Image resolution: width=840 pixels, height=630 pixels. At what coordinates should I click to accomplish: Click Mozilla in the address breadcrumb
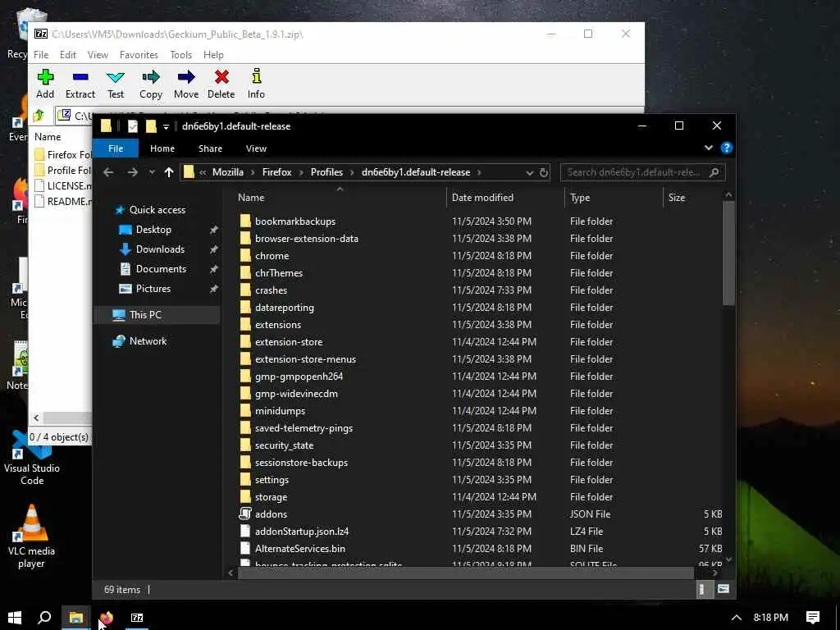(228, 172)
